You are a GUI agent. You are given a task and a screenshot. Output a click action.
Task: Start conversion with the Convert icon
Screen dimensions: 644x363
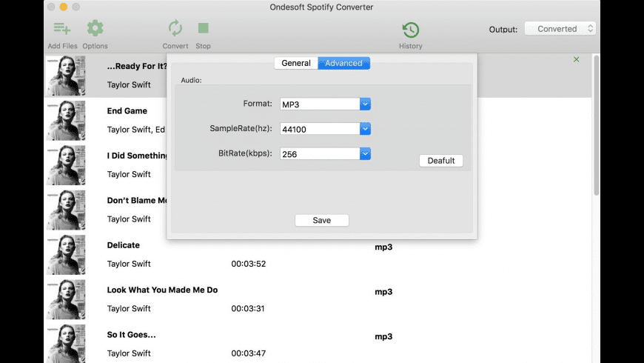[x=175, y=28]
